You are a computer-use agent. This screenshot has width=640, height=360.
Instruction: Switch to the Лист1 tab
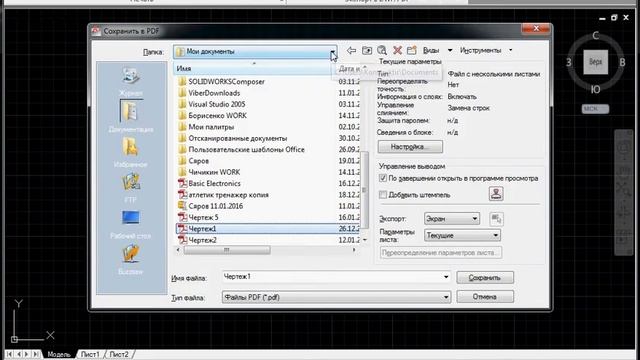[90, 354]
